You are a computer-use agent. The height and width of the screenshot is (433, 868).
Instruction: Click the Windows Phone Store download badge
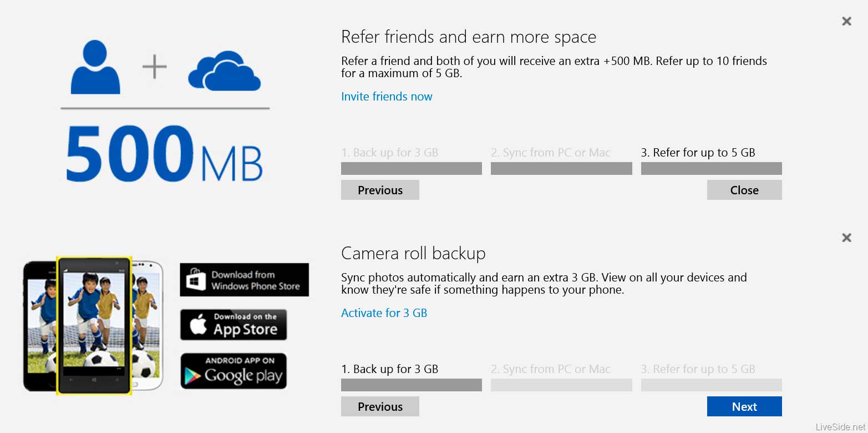coord(244,280)
